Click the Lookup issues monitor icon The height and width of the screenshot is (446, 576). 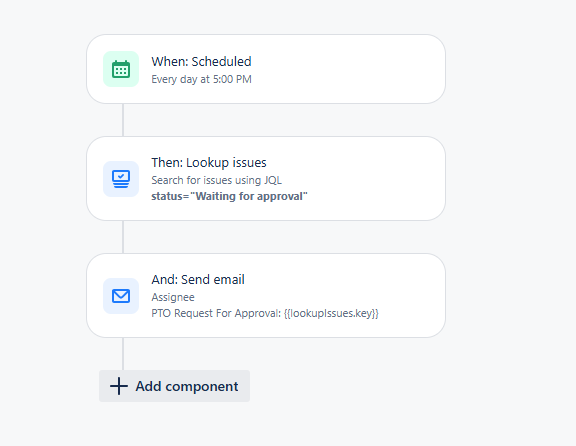click(121, 179)
